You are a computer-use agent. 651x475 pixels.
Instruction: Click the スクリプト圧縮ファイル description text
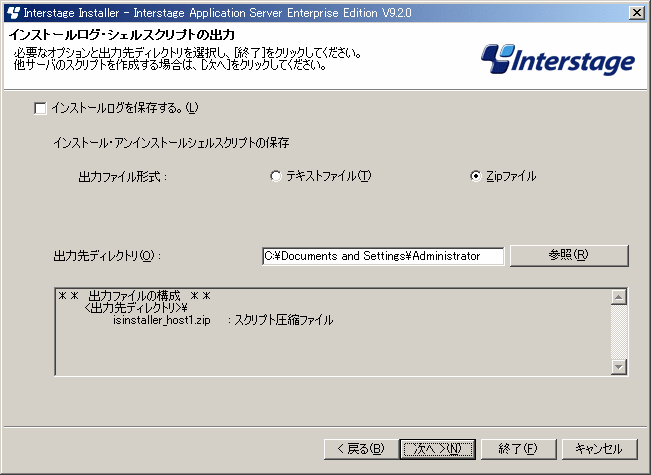284,321
